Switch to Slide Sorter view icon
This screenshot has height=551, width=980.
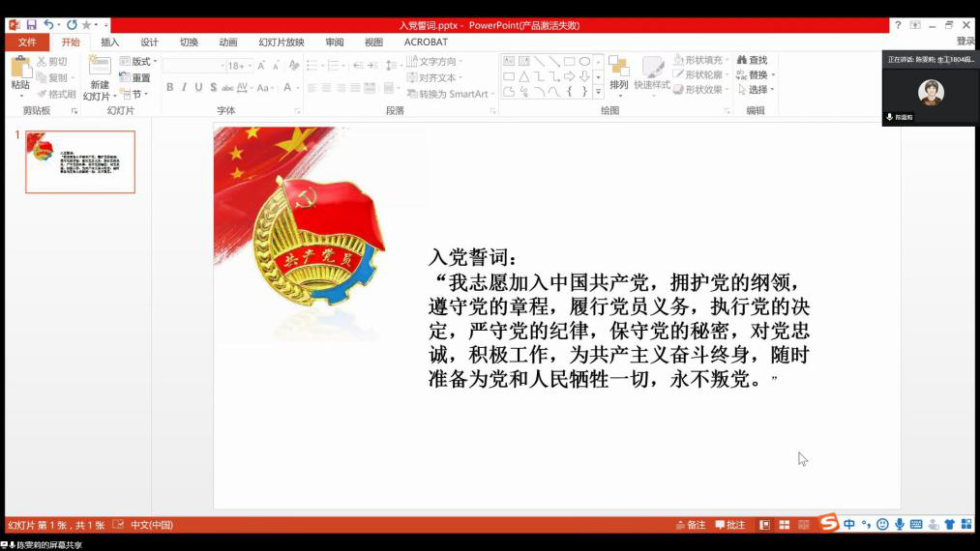coord(784,525)
